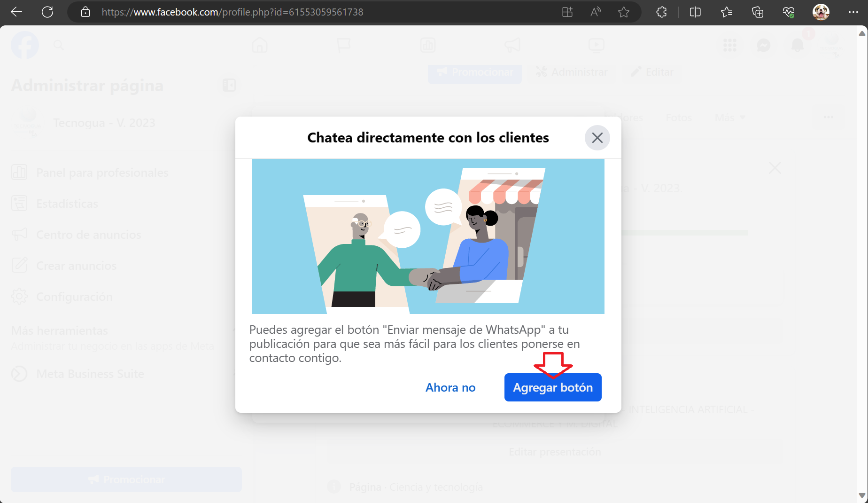Go back using browser back arrow
868x503 pixels.
[16, 12]
